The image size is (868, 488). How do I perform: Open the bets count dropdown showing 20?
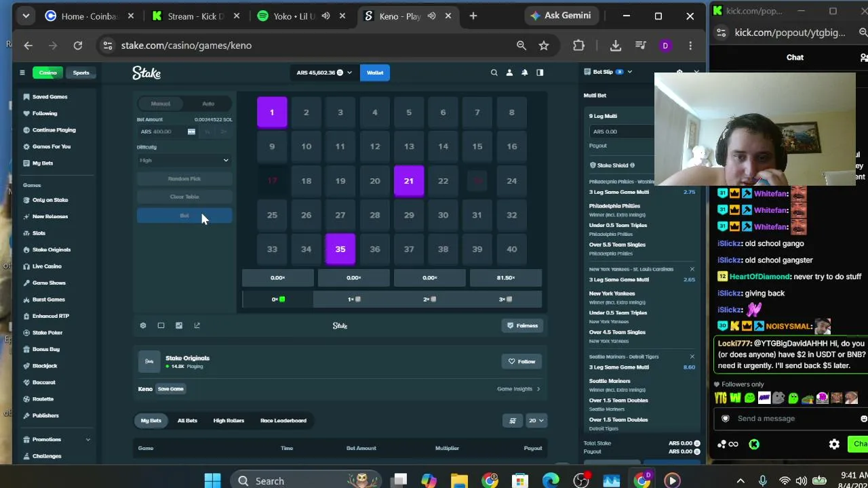(x=536, y=420)
